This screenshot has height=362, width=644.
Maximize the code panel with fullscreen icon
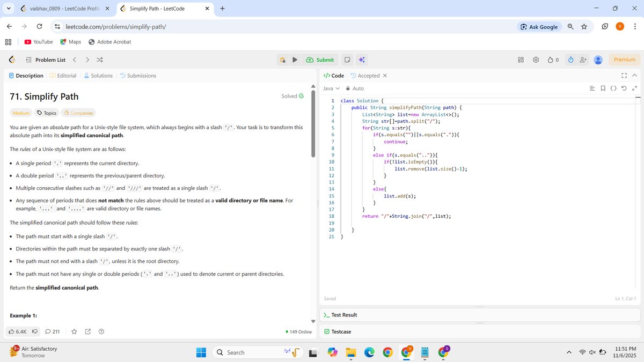click(x=624, y=76)
